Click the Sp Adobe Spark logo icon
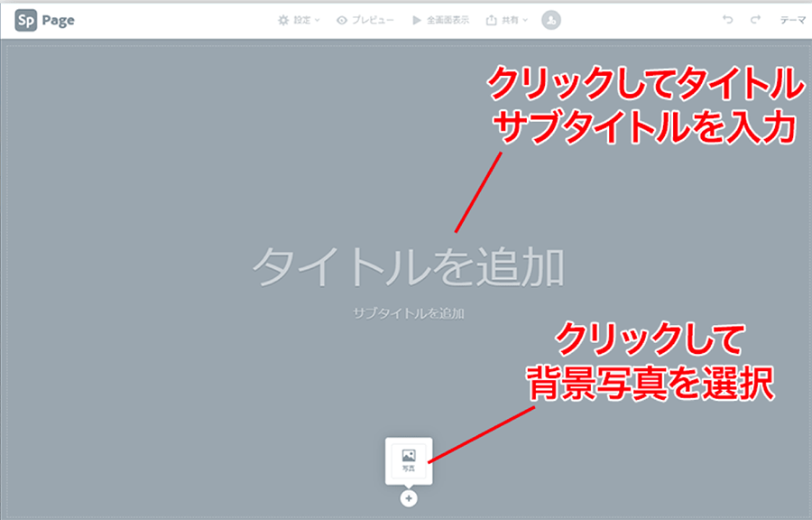The image size is (812, 520). click(x=26, y=20)
